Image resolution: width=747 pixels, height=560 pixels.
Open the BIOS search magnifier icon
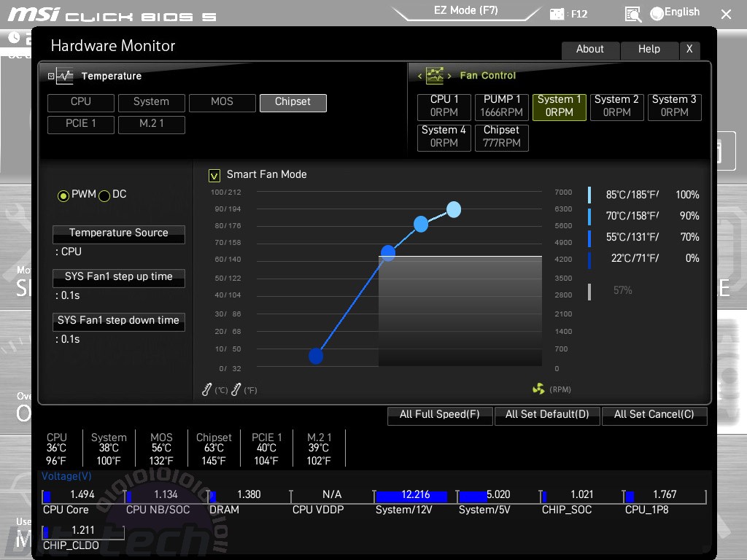tap(632, 15)
